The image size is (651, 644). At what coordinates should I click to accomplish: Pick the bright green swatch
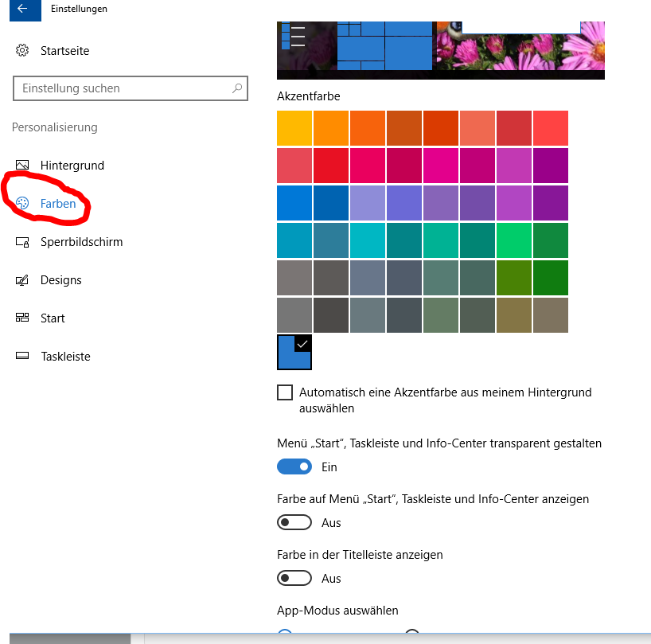[514, 240]
